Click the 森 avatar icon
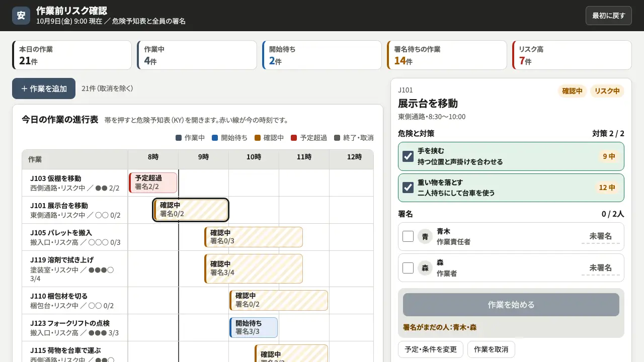644x362 pixels. [x=425, y=267]
